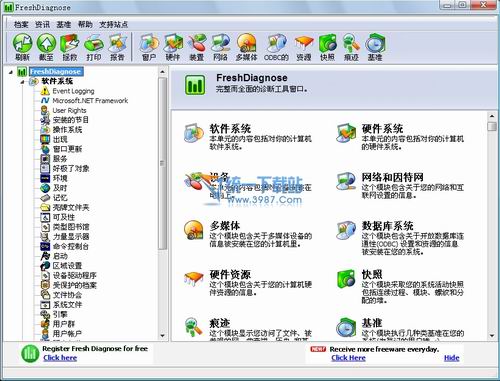Screen dimensions: 500x381
Task: Open the 帮助 menu
Action: [85, 25]
